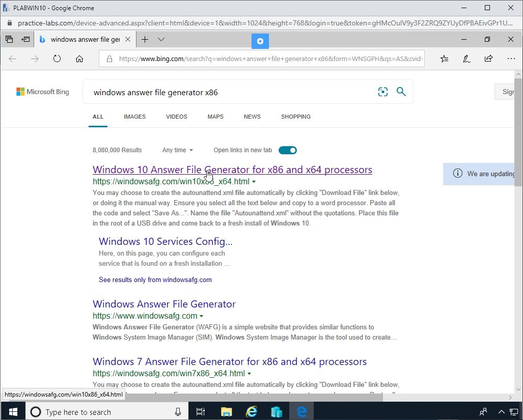Screen dimensions: 523x420
Task: Click the Bing Sign in button
Action: click(505, 92)
